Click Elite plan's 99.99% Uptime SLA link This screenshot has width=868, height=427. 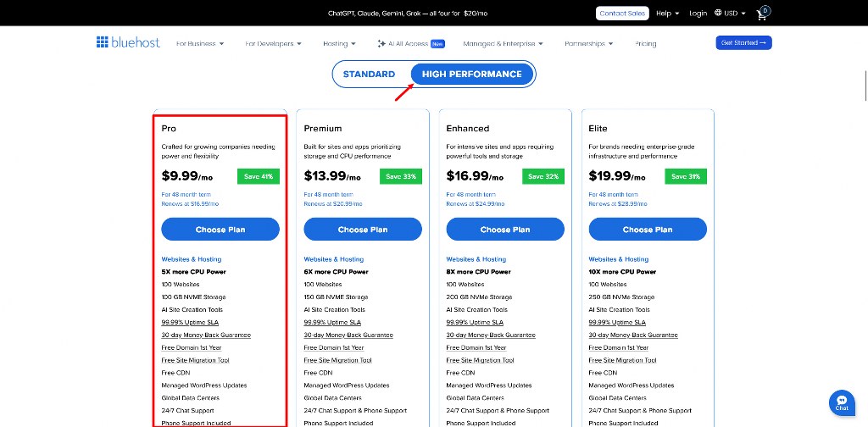[x=617, y=322]
